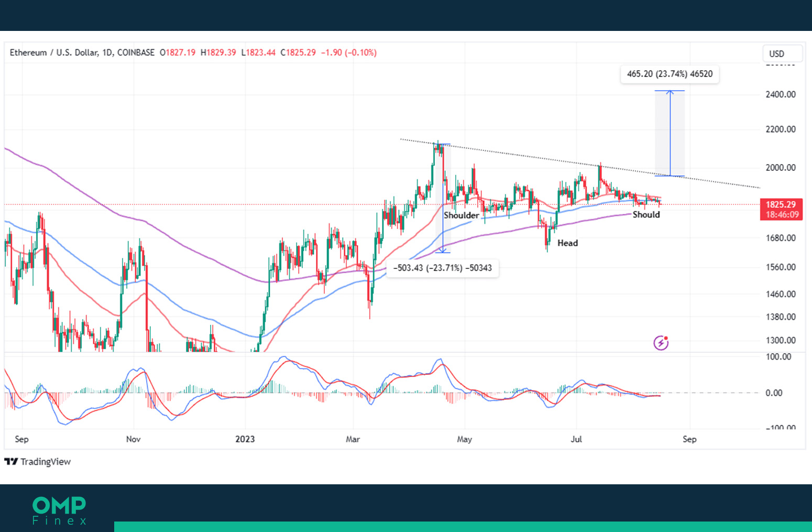Viewport: 812px width, 532px height.
Task: Select the right Should annotation text
Action: coord(646,214)
